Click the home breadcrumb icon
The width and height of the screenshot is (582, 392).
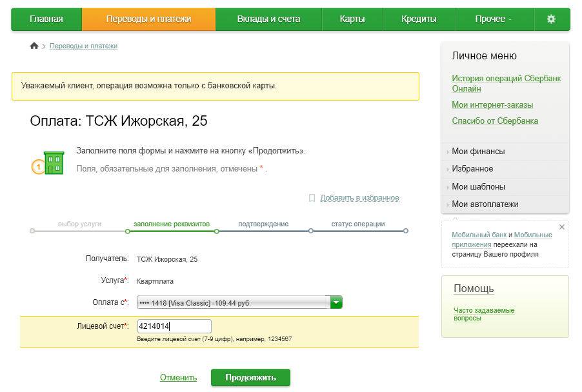point(34,46)
